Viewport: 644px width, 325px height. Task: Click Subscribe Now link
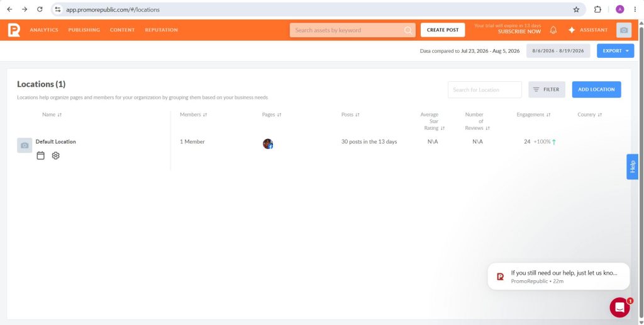coord(519,31)
